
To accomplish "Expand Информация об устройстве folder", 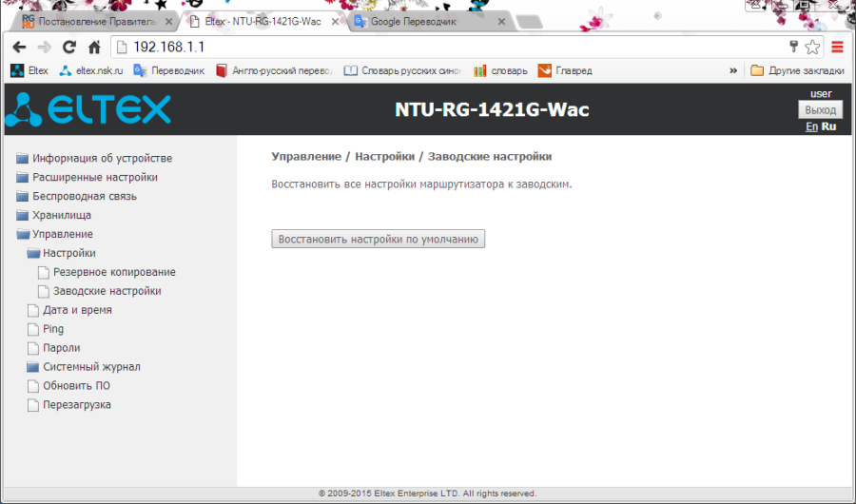I will coord(94,159).
